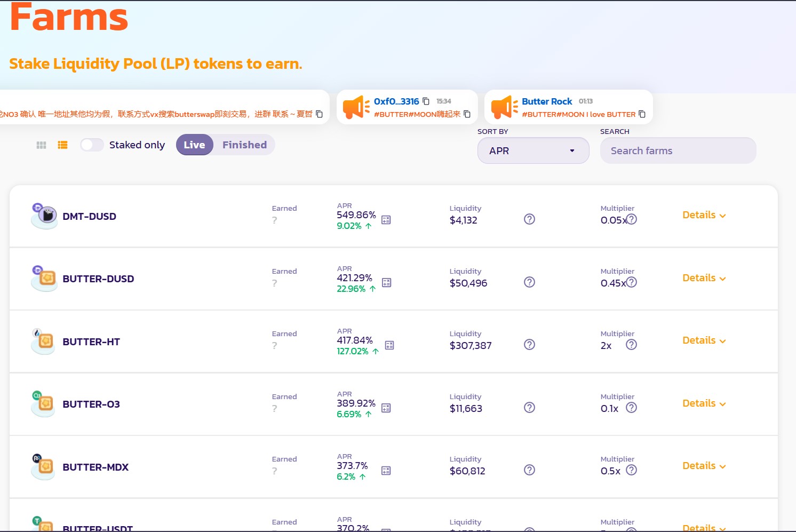The width and height of the screenshot is (796, 532).
Task: Click the $60,812 liquidity value
Action: click(467, 471)
